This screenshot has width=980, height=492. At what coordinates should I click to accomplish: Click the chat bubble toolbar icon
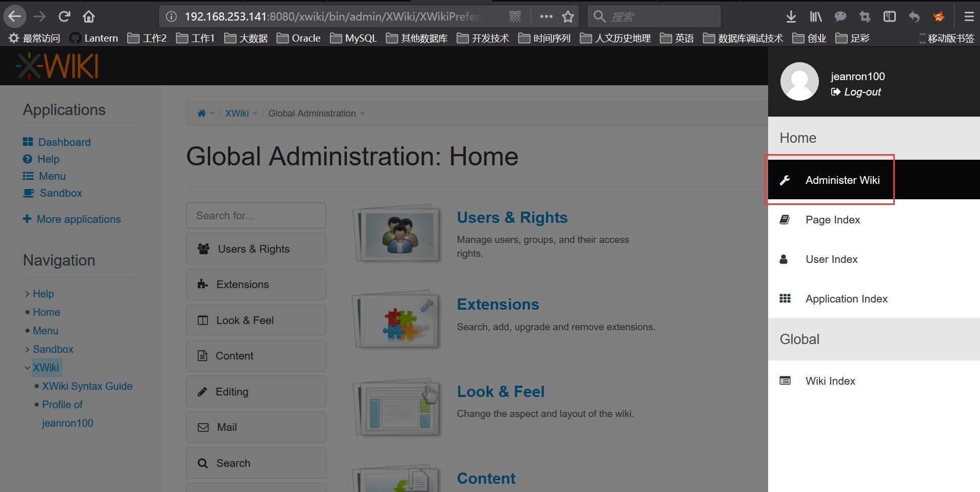[x=840, y=16]
